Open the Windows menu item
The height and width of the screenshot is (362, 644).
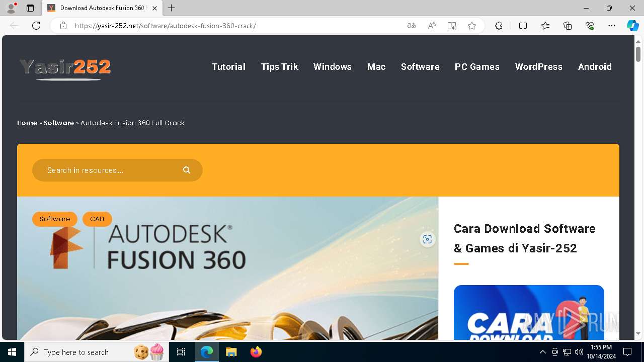tap(333, 67)
